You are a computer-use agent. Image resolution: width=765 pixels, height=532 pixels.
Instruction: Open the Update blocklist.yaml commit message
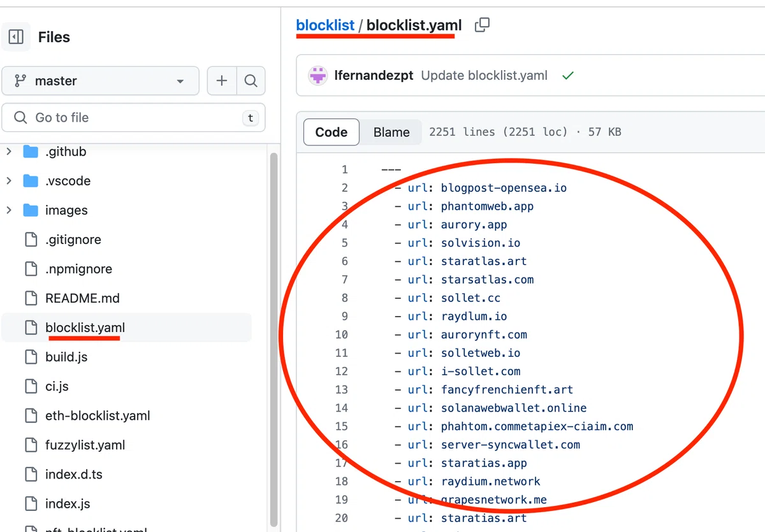[484, 75]
